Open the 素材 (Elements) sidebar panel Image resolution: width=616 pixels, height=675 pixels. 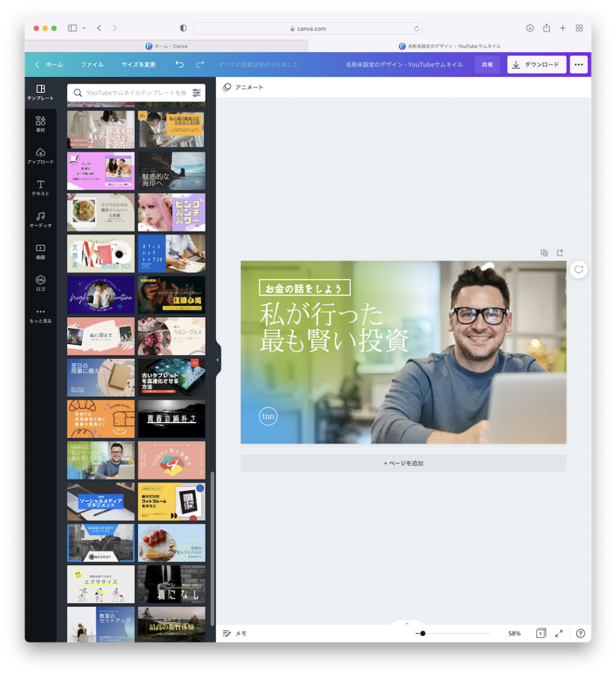(40, 124)
